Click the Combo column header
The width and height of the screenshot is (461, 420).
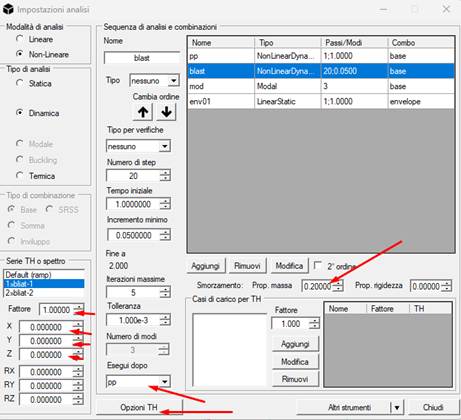[x=421, y=43]
